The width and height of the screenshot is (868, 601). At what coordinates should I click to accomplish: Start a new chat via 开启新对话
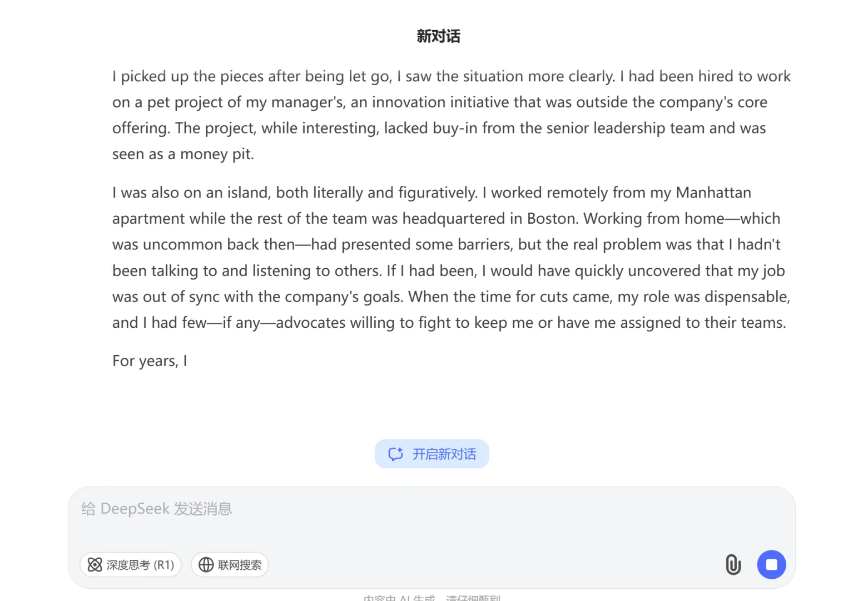tap(431, 454)
